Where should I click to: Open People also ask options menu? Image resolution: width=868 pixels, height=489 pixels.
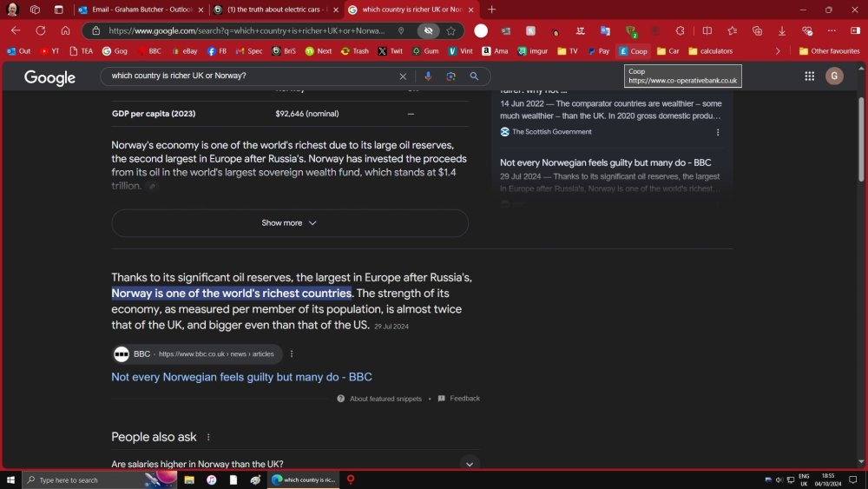coord(208,437)
